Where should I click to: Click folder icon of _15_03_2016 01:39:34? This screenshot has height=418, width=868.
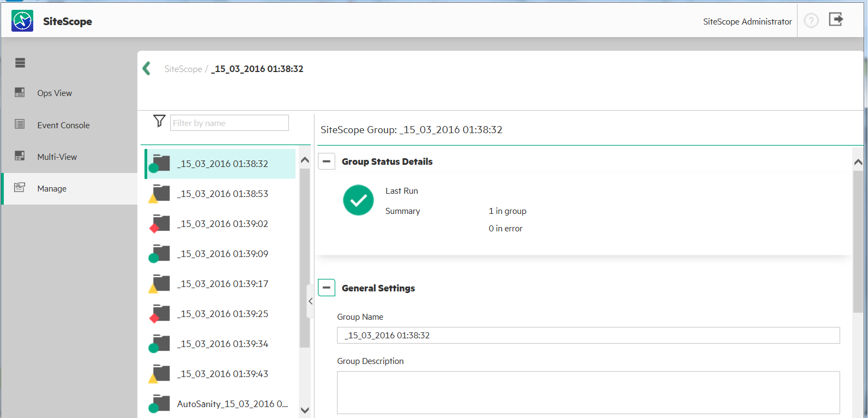pos(160,343)
